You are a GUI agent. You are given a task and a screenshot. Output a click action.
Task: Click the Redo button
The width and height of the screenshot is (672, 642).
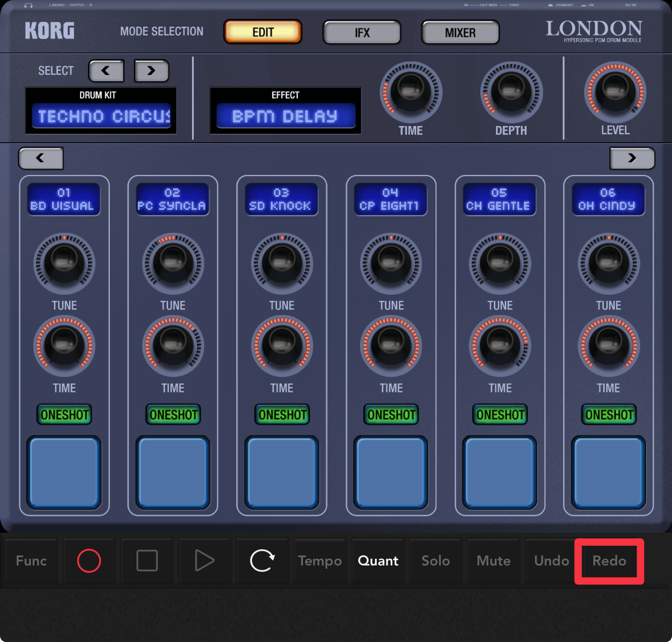[x=609, y=561]
